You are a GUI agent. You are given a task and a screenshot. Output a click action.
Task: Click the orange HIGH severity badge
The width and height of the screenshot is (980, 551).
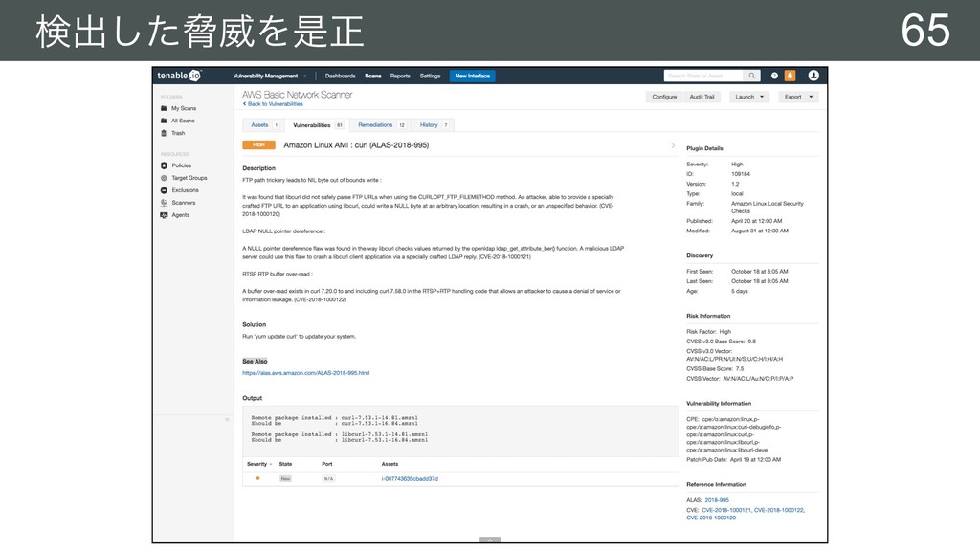258,145
